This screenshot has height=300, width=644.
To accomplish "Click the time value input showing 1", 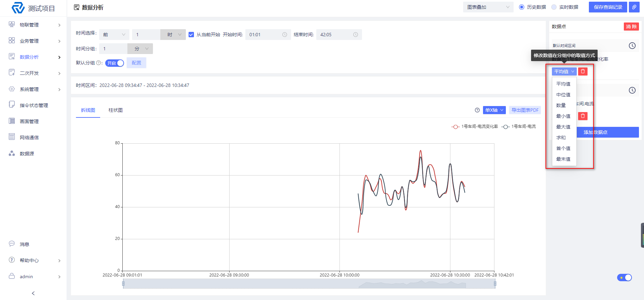I will [146, 35].
